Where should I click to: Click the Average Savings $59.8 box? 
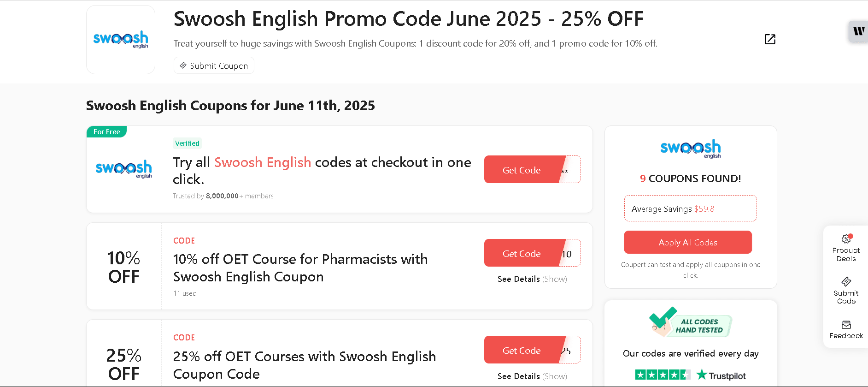coord(690,208)
